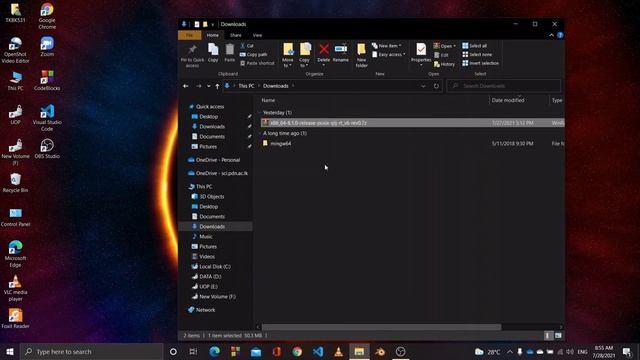Screen dimensions: 640x360
Task: Open DATA (D:) drive in sidebar
Action: (210, 277)
